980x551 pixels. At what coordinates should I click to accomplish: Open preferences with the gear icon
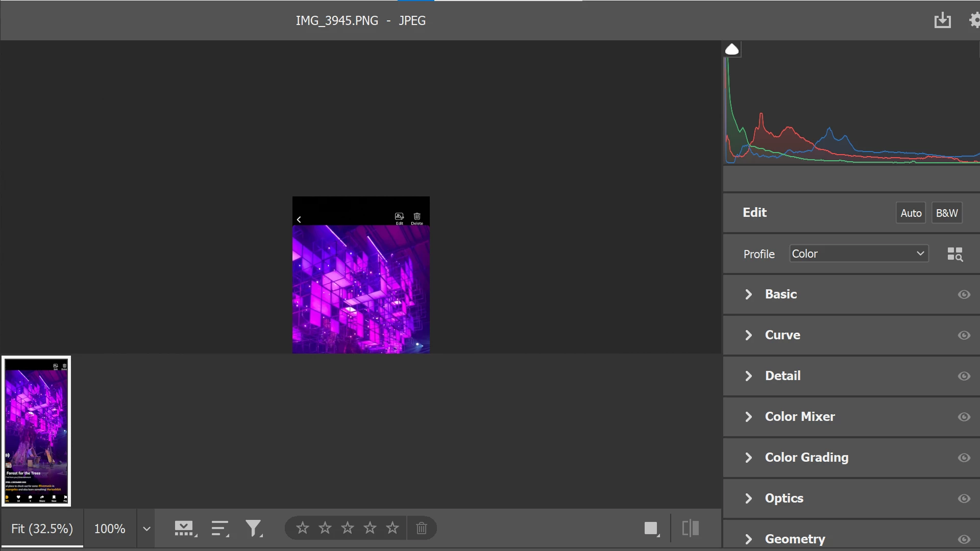[x=974, y=20]
